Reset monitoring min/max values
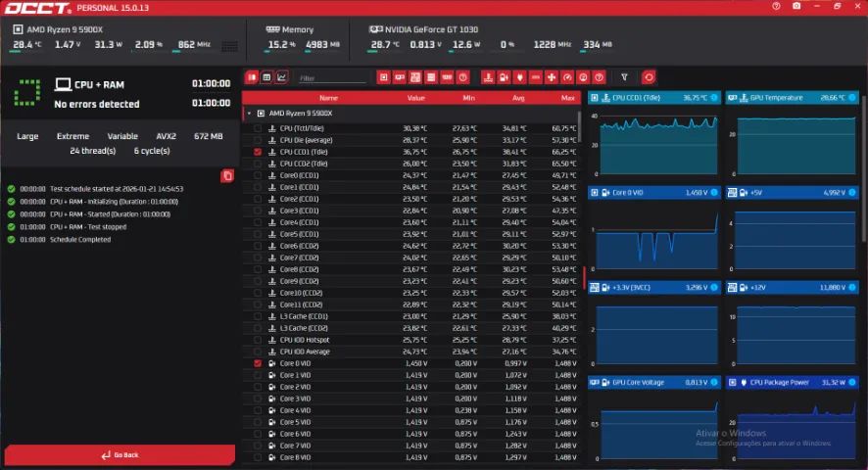This screenshot has width=868, height=470. click(x=649, y=77)
